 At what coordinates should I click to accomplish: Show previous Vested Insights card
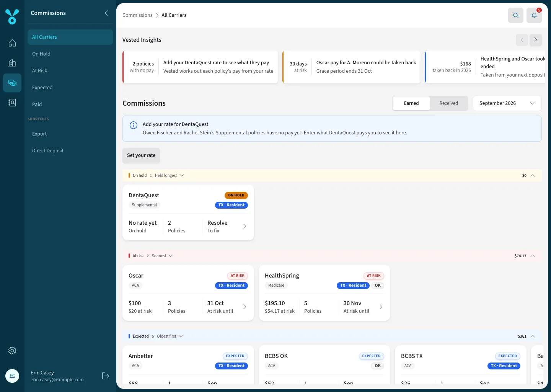pos(522,40)
